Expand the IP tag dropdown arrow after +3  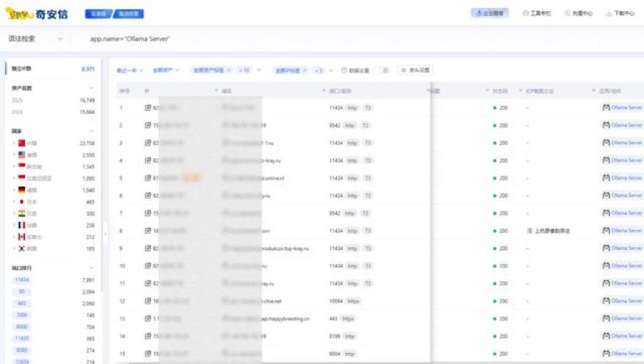point(331,70)
